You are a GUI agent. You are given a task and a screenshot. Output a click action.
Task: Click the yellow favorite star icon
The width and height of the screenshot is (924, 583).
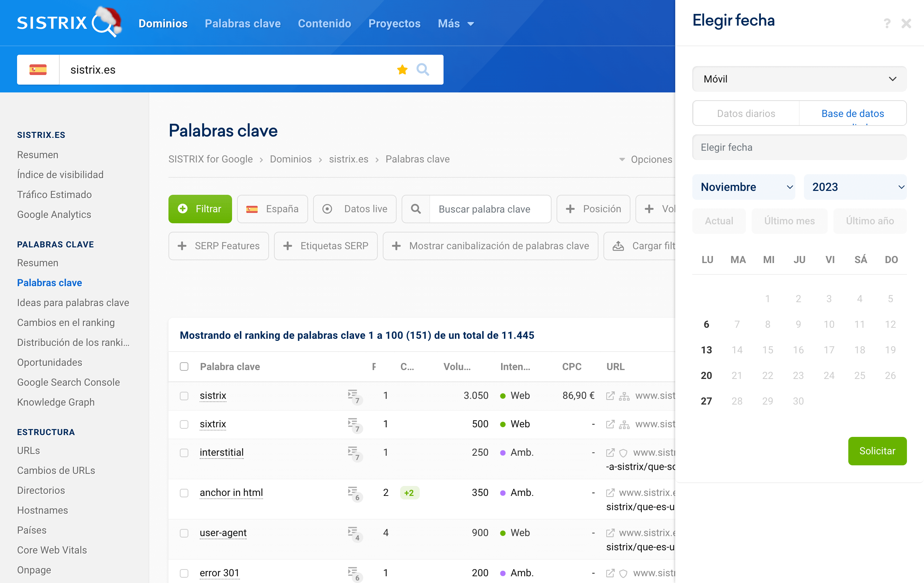point(402,70)
